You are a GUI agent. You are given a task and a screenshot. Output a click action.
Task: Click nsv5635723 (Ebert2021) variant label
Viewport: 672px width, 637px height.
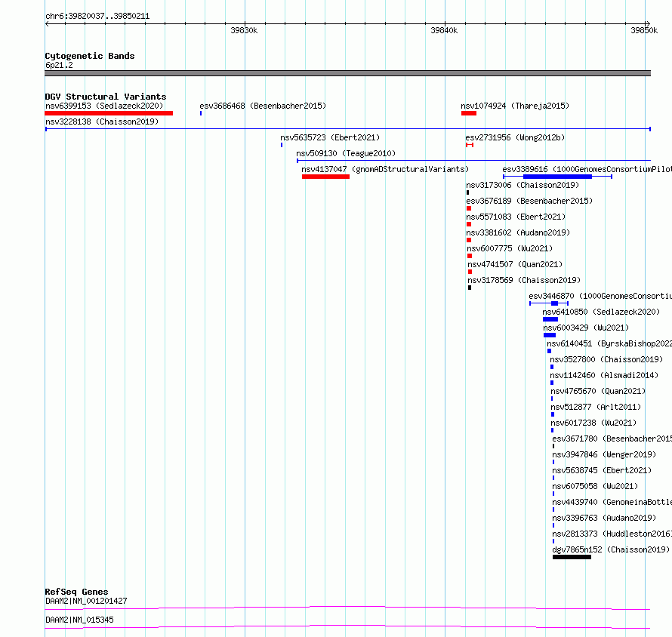click(330, 137)
